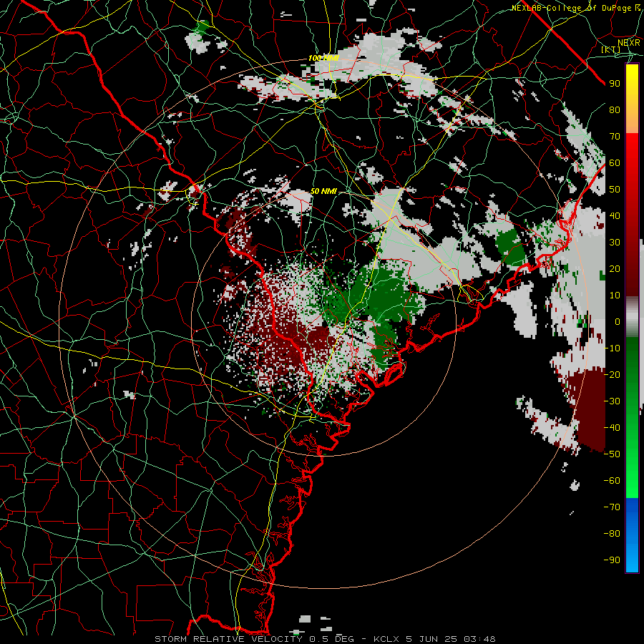This screenshot has height=644, width=644.
Task: Click the 60 value on the velocity scale
Action: point(615,163)
